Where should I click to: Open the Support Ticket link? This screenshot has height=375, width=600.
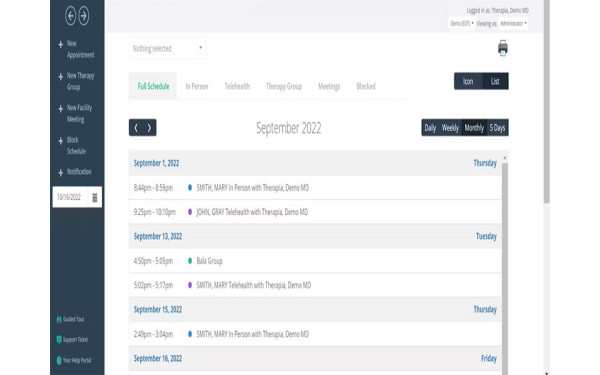75,339
